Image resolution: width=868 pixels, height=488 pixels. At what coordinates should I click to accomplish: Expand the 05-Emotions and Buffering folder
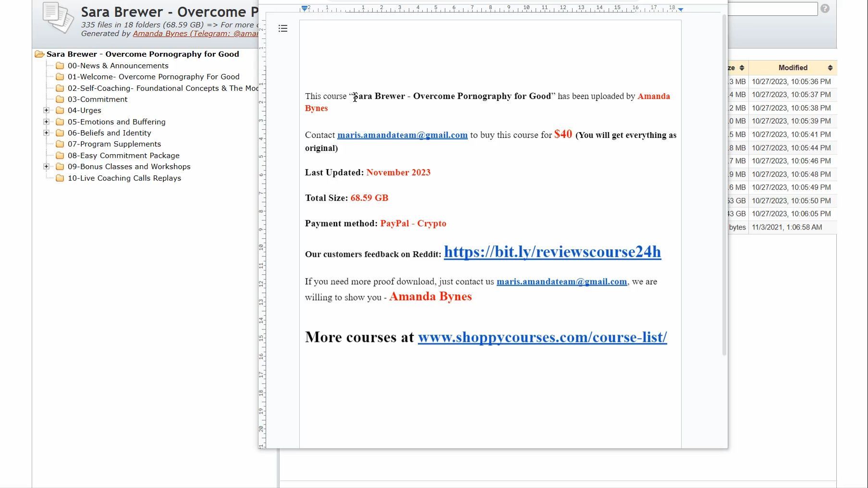pyautogui.click(x=47, y=122)
